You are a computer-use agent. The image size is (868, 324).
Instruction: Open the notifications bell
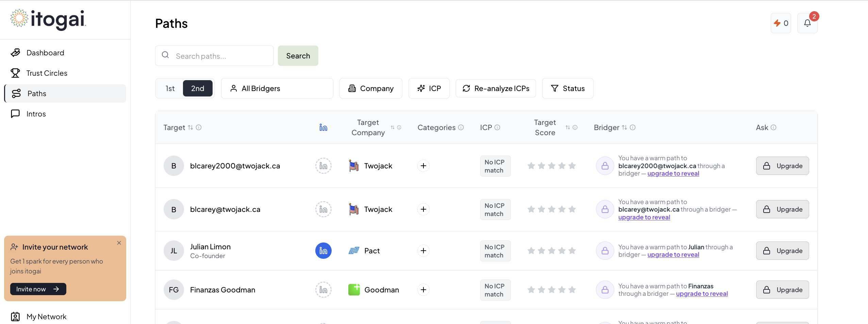[x=807, y=23]
